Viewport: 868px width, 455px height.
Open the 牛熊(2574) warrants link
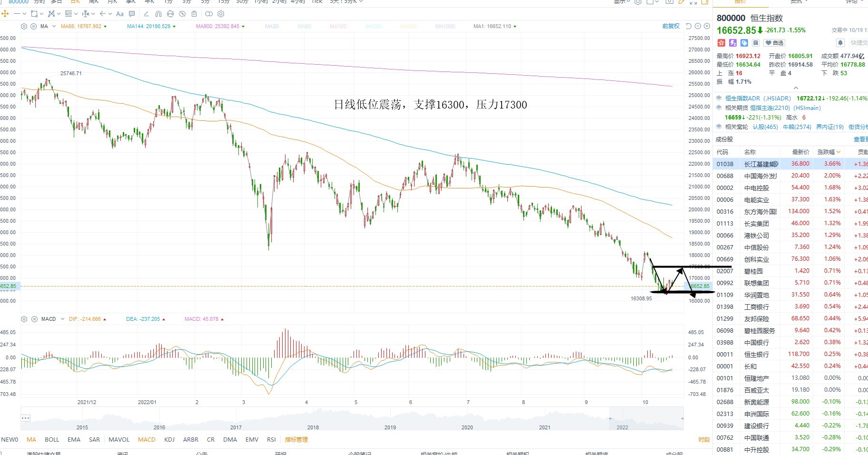click(x=797, y=127)
